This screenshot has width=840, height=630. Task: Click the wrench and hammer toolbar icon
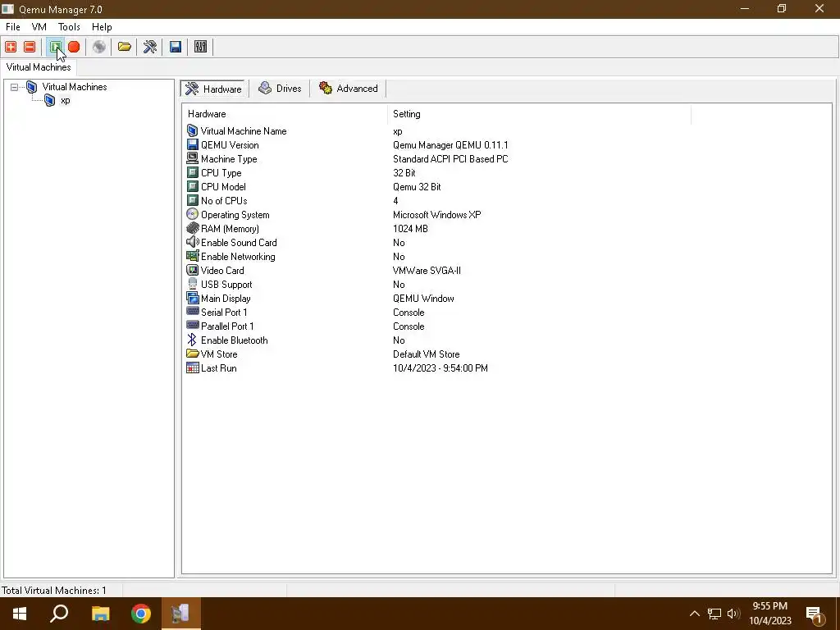click(x=150, y=47)
